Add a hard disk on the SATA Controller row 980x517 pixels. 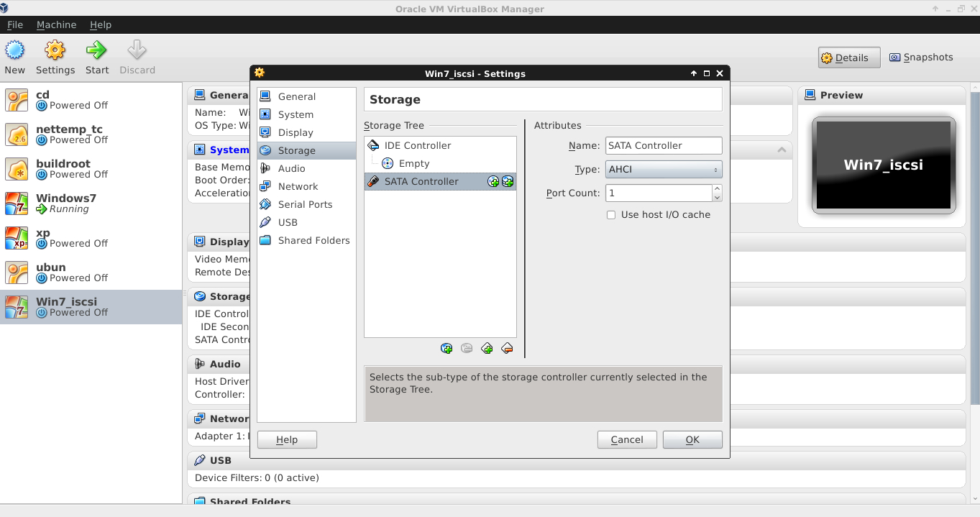point(508,182)
